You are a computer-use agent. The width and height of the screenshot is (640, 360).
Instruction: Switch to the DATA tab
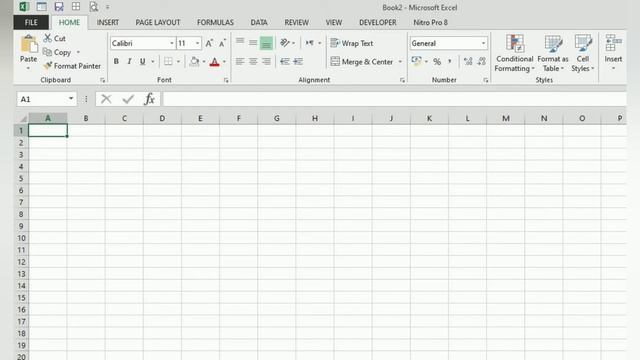259,22
